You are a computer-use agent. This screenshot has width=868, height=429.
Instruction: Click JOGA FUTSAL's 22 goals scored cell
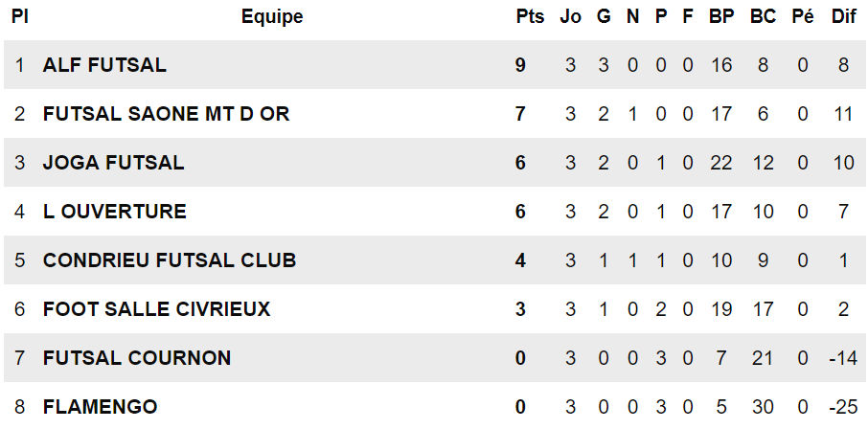(721, 163)
